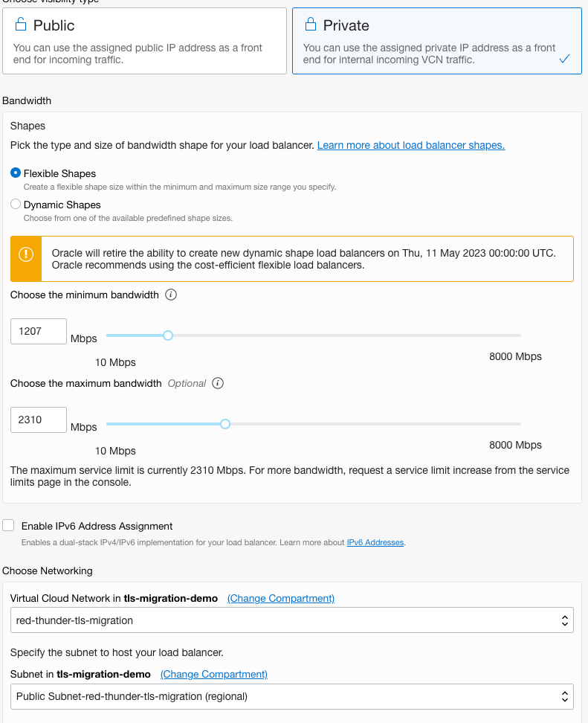Choose the Public visibility type card
This screenshot has height=723, width=588.
click(x=144, y=41)
